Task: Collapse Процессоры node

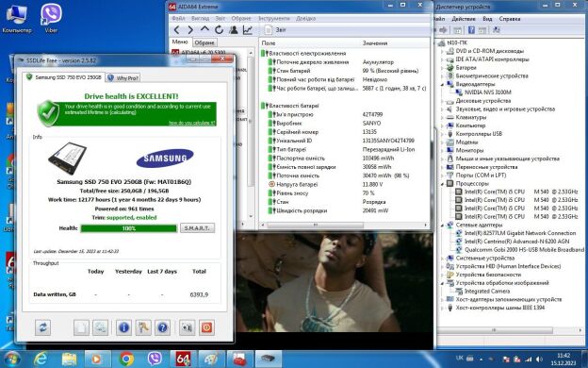Action: pos(442,184)
